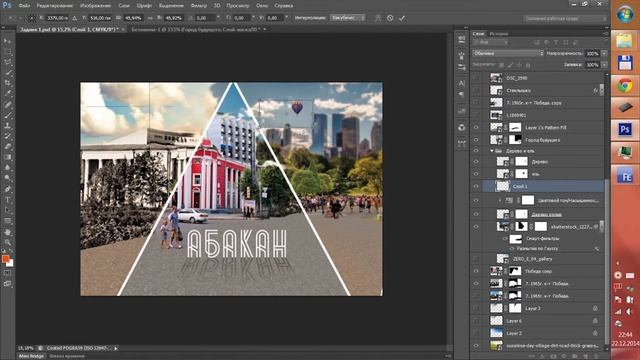Select the Gradient tool

[x=7, y=157]
